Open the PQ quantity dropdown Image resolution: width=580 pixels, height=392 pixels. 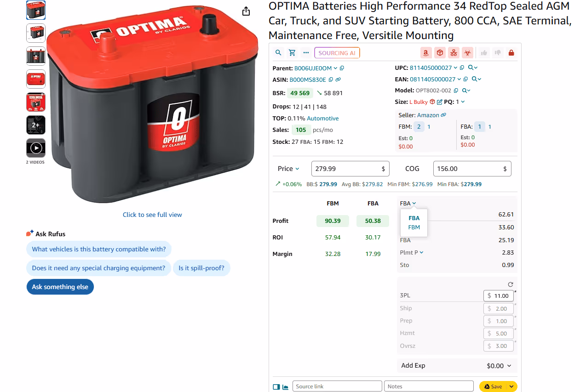pos(463,102)
